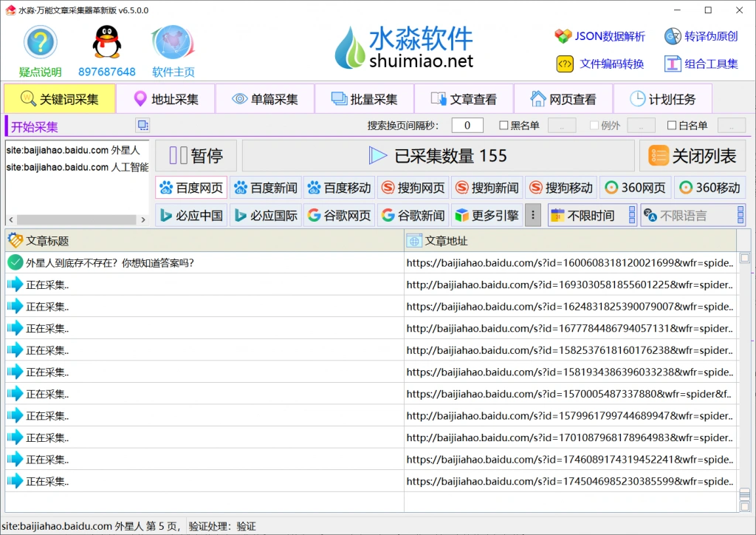Click the 文章标题 column header
Screen dimensions: 756x535
205,241
